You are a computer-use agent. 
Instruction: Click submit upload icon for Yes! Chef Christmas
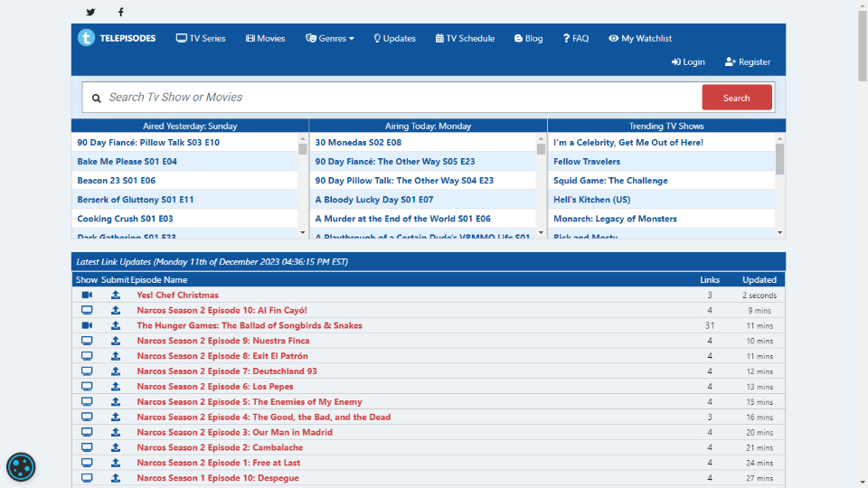click(115, 295)
